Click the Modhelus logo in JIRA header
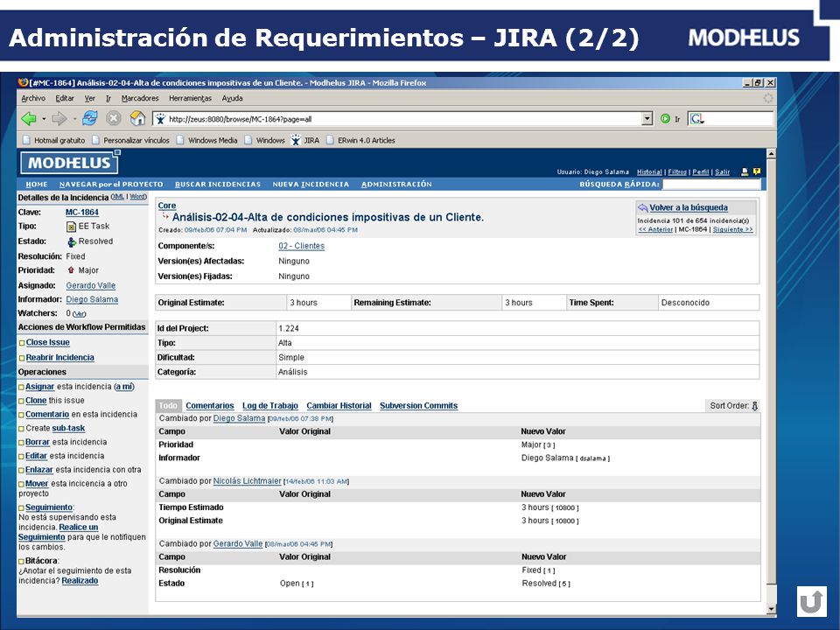 (x=69, y=163)
